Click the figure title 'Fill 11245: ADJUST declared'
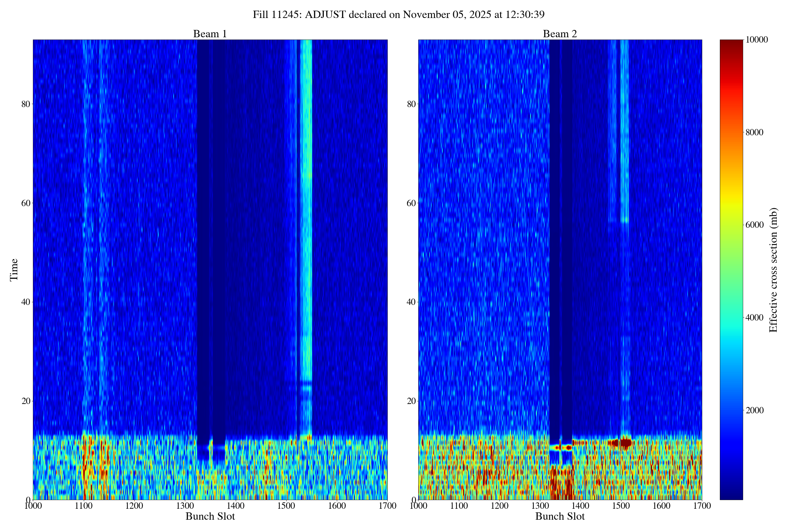This screenshot has width=798, height=532. [398, 15]
